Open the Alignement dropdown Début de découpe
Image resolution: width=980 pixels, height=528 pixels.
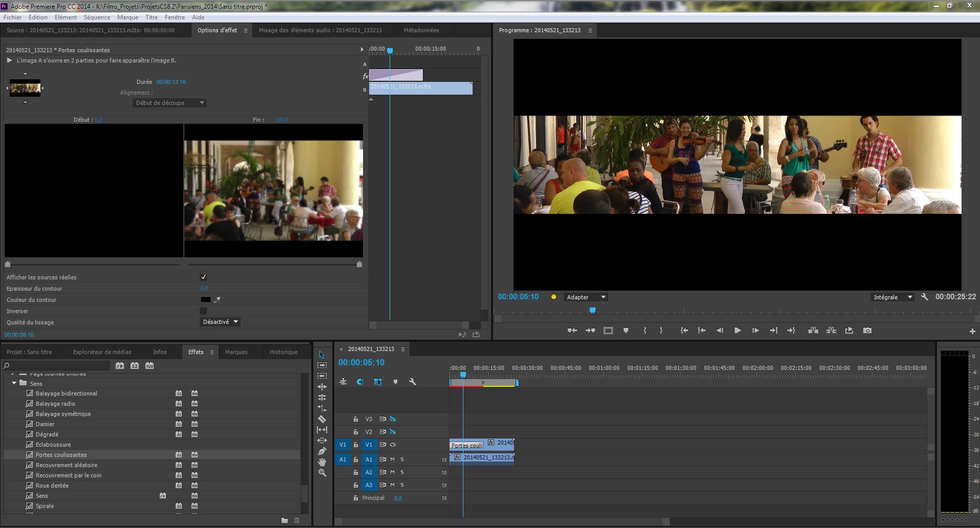coord(169,103)
